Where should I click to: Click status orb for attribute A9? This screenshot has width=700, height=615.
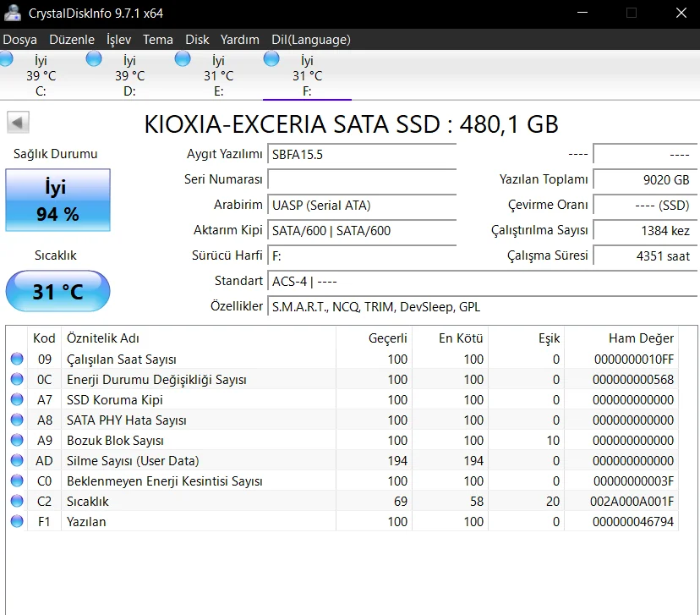pyautogui.click(x=17, y=440)
